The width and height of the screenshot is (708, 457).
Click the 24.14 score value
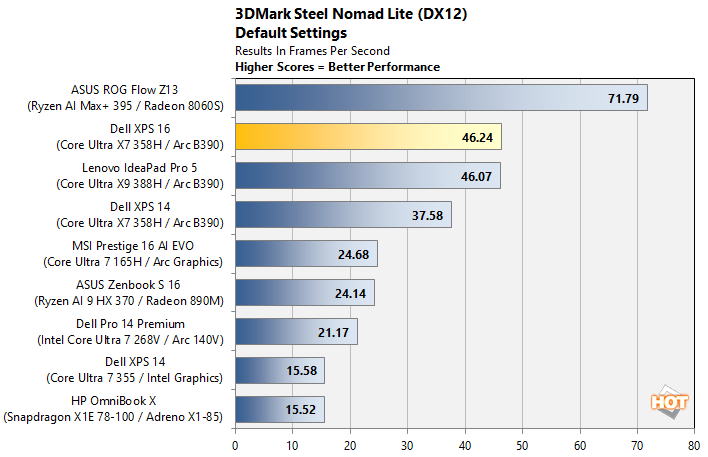tap(350, 294)
